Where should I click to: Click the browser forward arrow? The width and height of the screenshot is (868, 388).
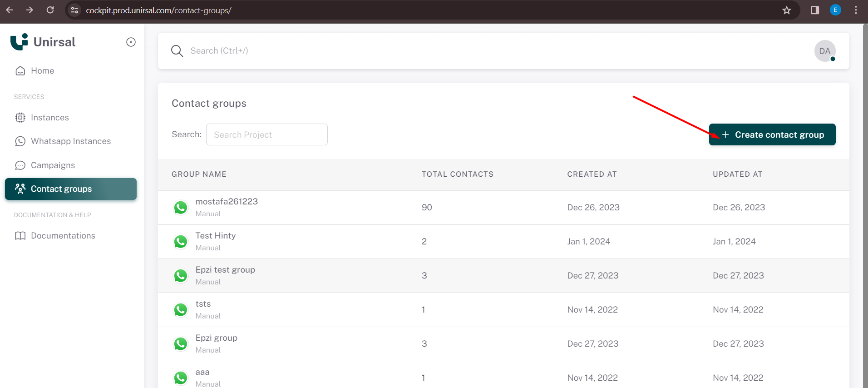(30, 10)
